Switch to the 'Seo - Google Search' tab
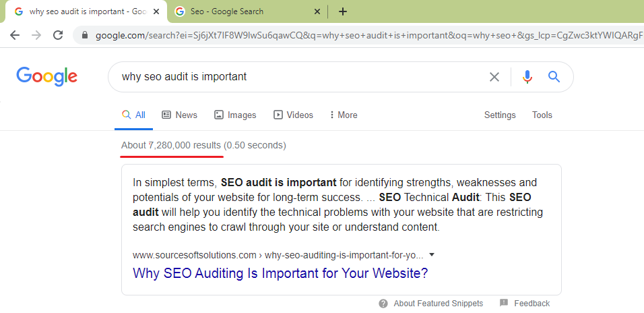This screenshot has height=313, width=644. (247, 11)
